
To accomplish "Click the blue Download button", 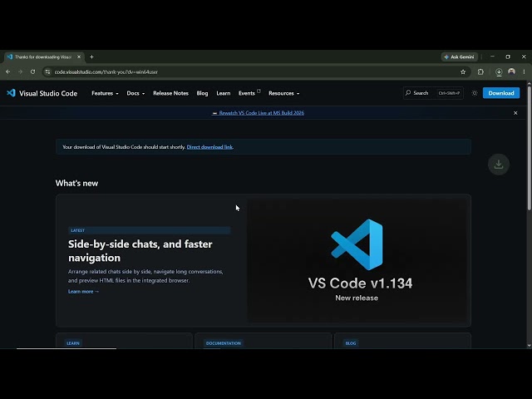I will click(501, 93).
